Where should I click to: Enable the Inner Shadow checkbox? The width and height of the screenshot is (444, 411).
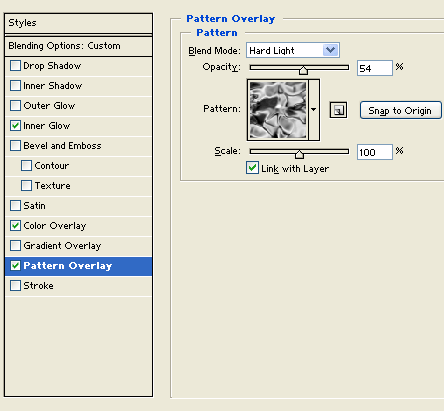pos(15,86)
